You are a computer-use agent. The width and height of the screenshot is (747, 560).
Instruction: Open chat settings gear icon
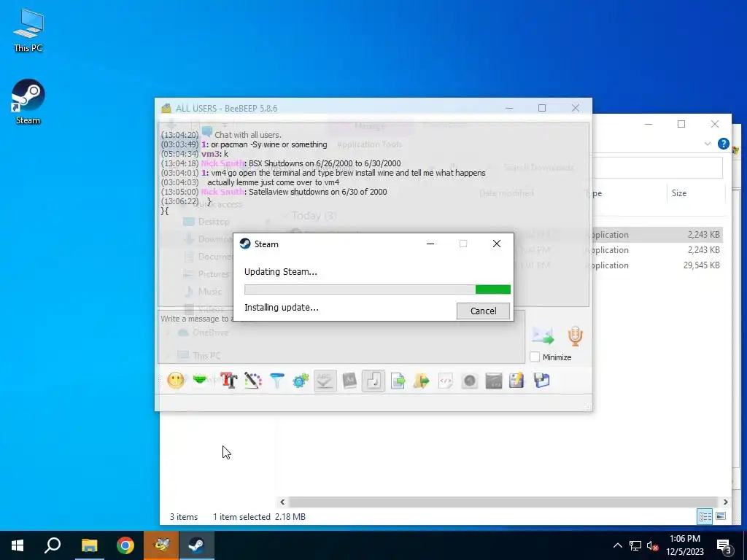pos(301,381)
